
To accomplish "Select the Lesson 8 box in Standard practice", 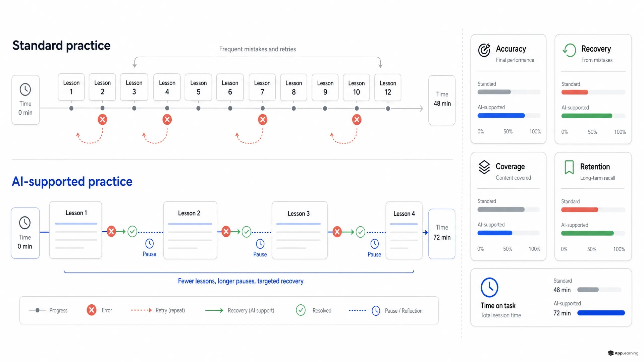I will (293, 87).
